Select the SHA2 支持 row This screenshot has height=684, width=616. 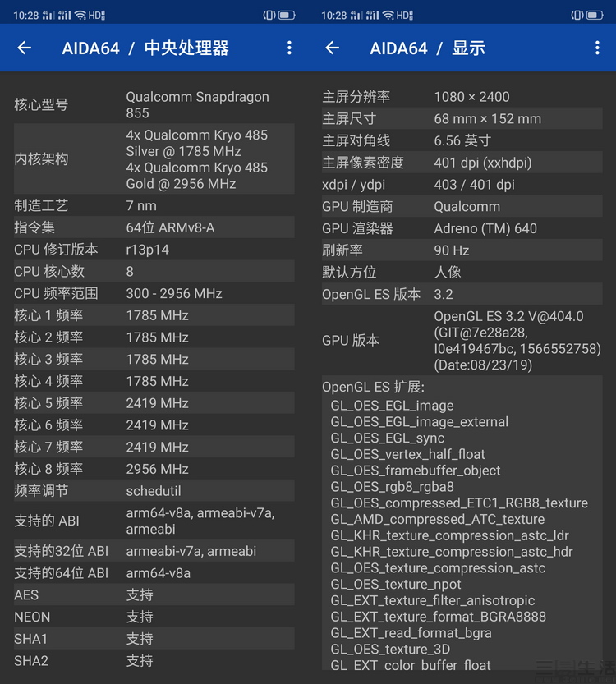(154, 661)
